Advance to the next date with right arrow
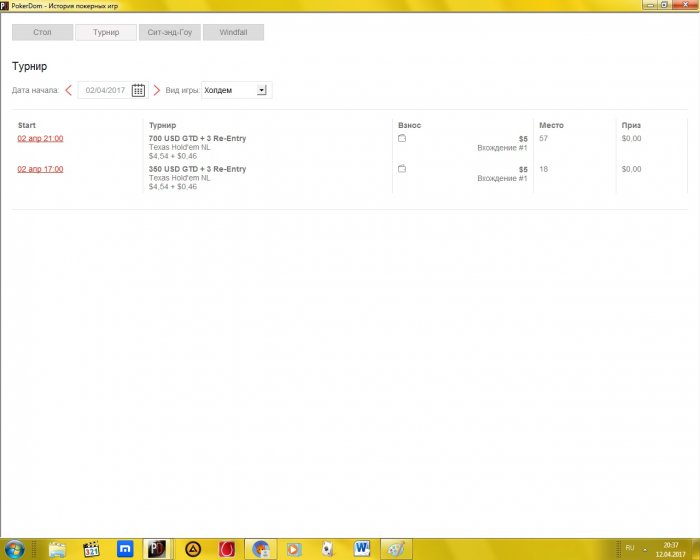This screenshot has width=700, height=560. pos(156,90)
